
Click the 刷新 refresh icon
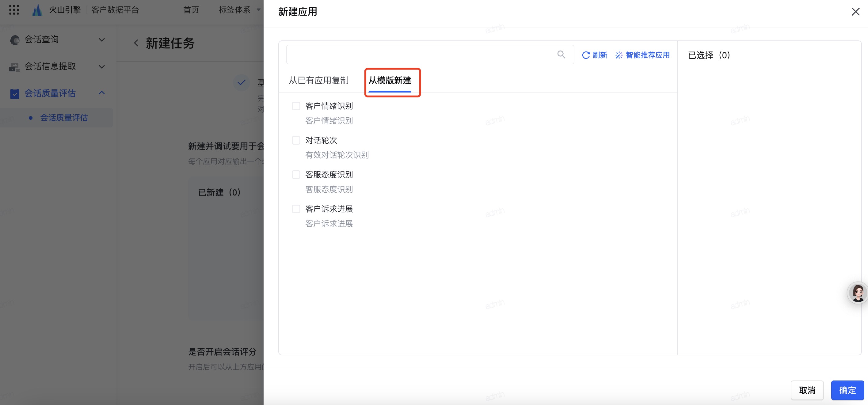click(x=586, y=55)
